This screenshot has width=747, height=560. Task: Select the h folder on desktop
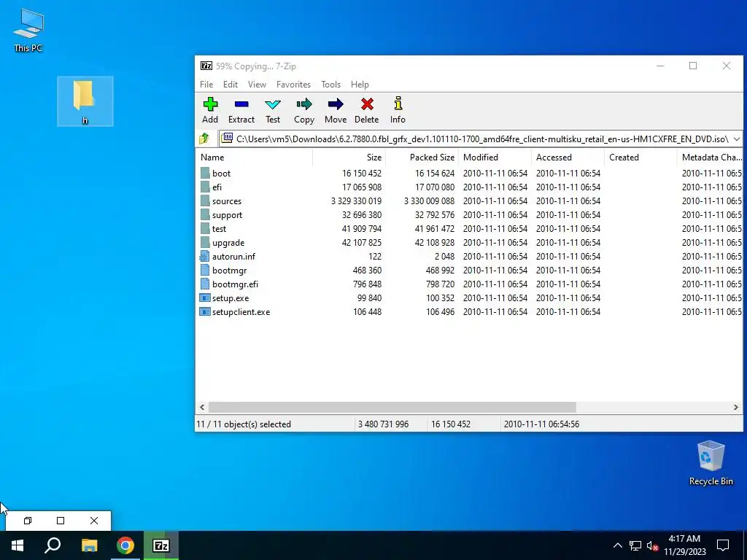tap(85, 101)
